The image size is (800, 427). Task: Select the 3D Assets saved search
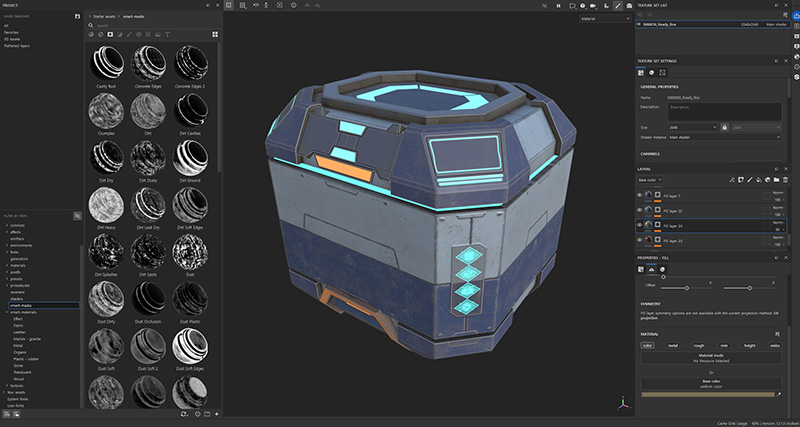[x=11, y=39]
